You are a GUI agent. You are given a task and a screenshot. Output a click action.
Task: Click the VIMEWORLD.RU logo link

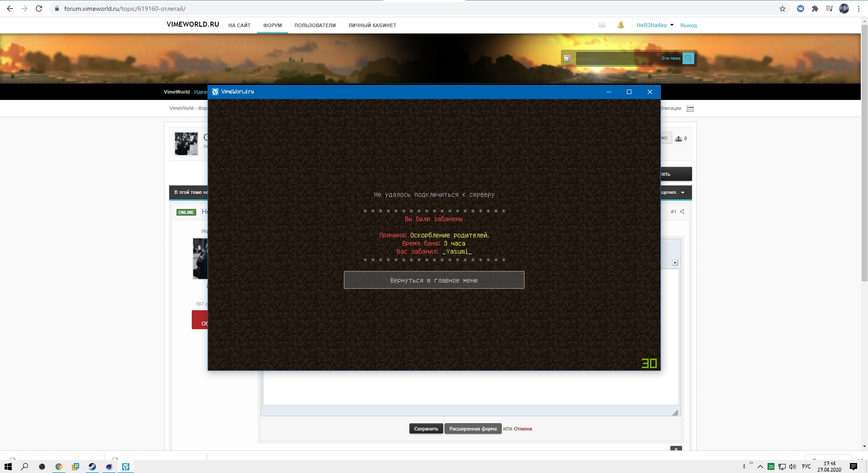[193, 24]
